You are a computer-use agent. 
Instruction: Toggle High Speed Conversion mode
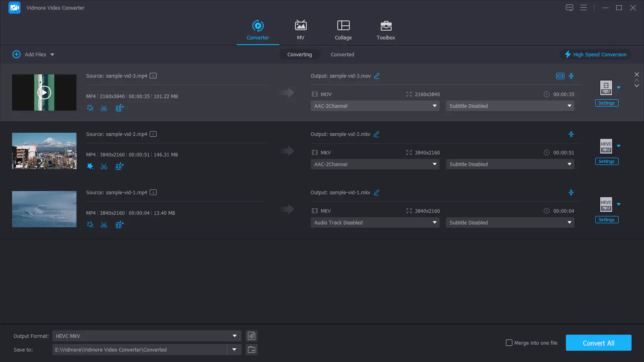click(x=595, y=54)
